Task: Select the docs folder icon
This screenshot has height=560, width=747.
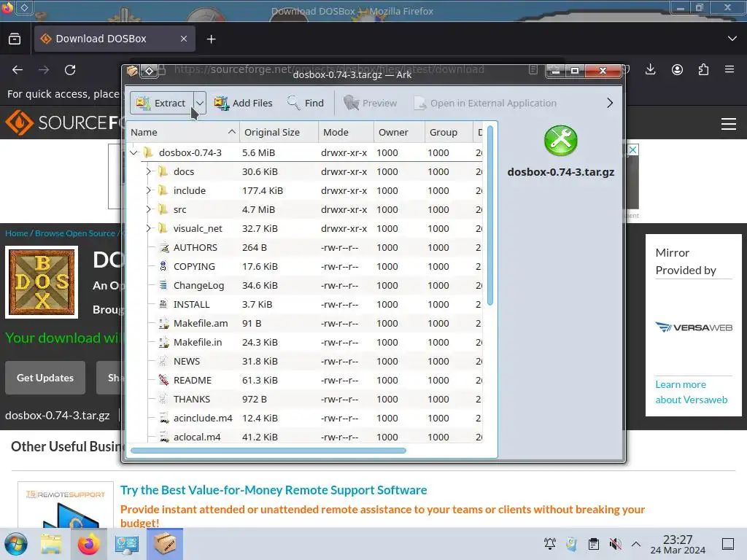Action: pyautogui.click(x=163, y=171)
